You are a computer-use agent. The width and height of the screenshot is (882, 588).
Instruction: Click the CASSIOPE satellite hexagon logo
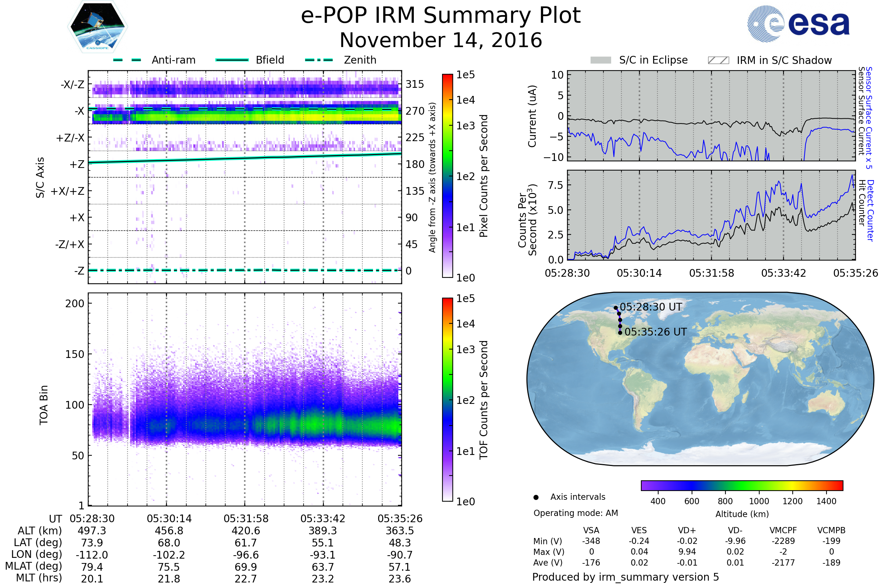(97, 27)
